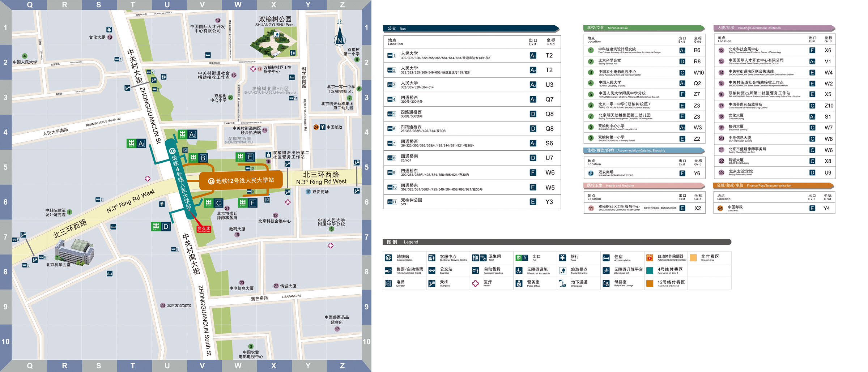868x372 pixels.
Task: Click the 双榆树公园 row in the bus table
Action: click(472, 202)
